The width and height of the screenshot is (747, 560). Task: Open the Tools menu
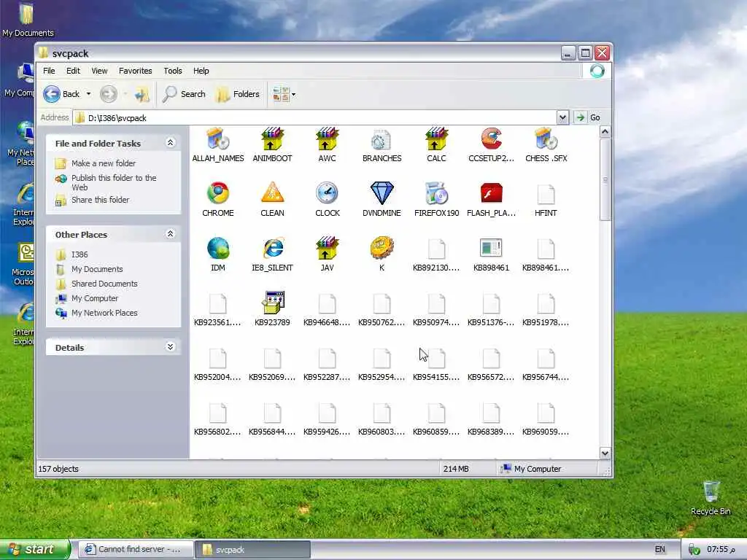tap(172, 71)
